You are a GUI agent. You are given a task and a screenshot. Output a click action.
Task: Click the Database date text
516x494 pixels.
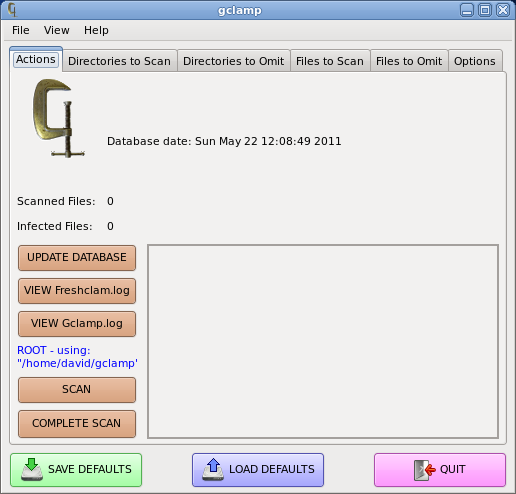[x=224, y=141]
